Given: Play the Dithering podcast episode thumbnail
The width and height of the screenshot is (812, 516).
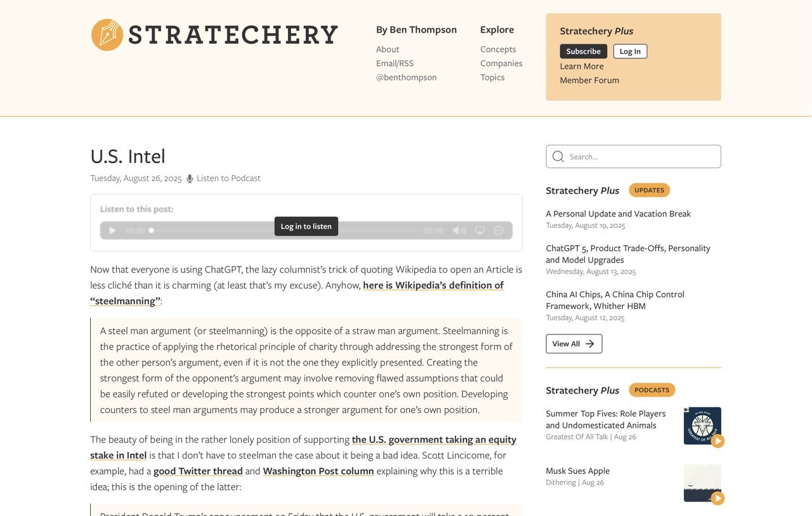Looking at the screenshot, I should (x=717, y=498).
